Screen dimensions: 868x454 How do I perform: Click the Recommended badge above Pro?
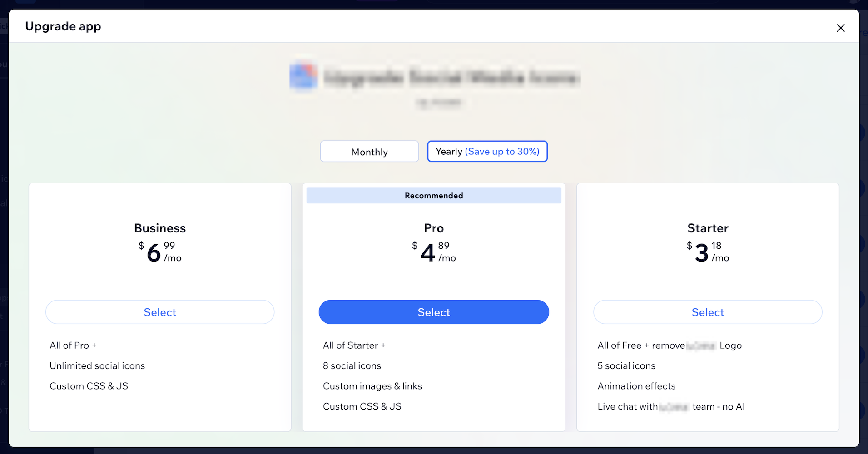[434, 195]
